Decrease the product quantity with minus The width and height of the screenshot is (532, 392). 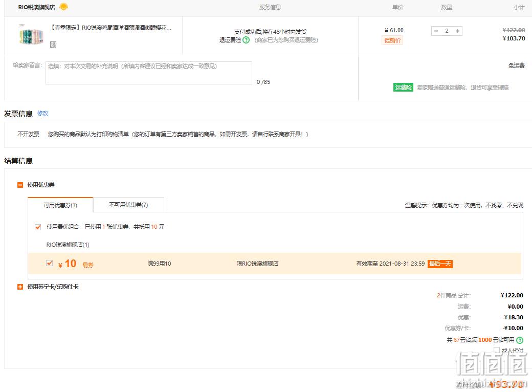coord(436,31)
